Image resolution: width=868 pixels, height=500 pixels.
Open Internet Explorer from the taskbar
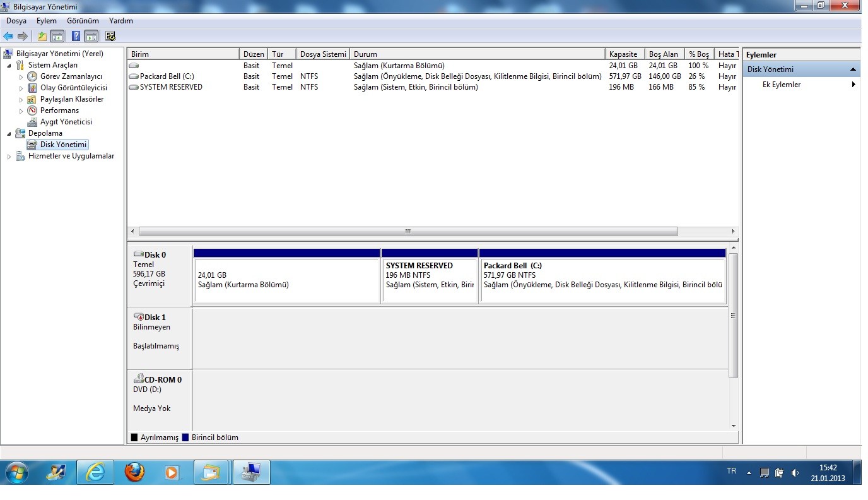click(x=95, y=472)
